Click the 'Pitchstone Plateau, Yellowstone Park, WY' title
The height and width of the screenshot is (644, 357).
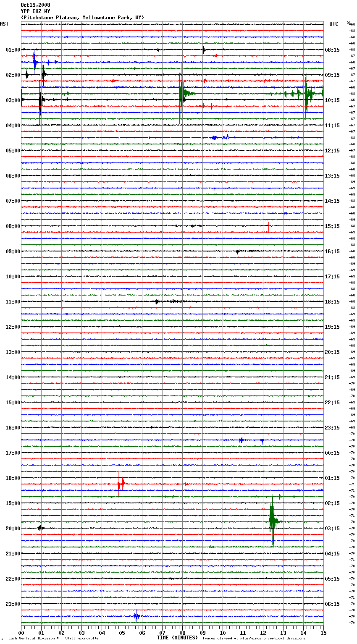(82, 18)
